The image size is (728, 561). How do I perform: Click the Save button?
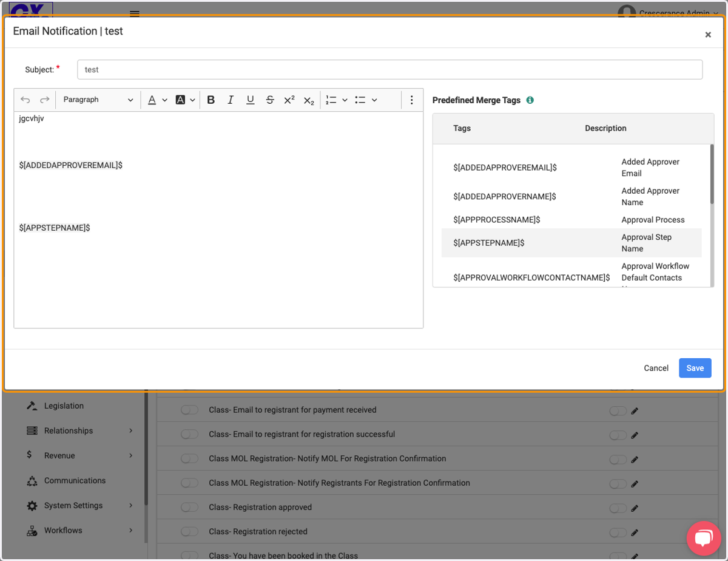[695, 368]
